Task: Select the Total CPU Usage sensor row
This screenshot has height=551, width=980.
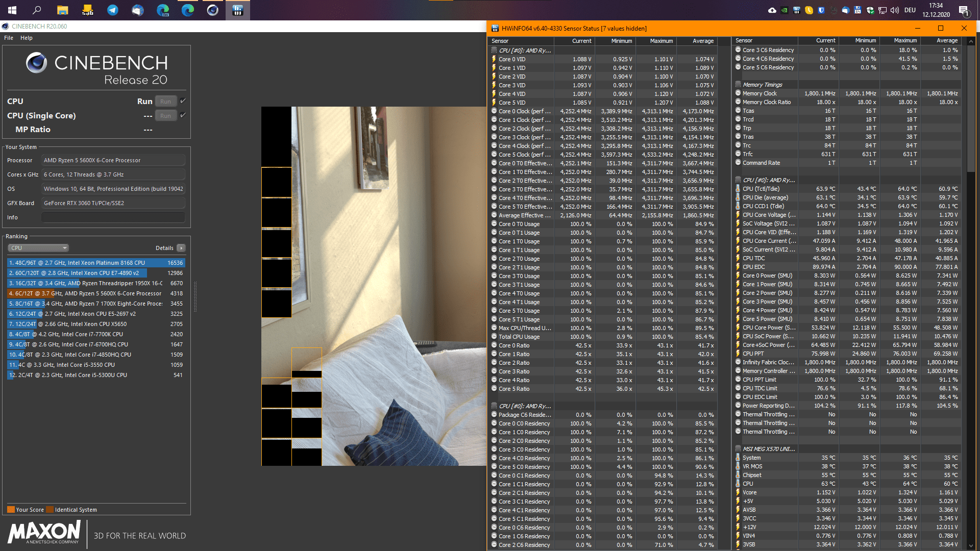Action: (x=604, y=337)
